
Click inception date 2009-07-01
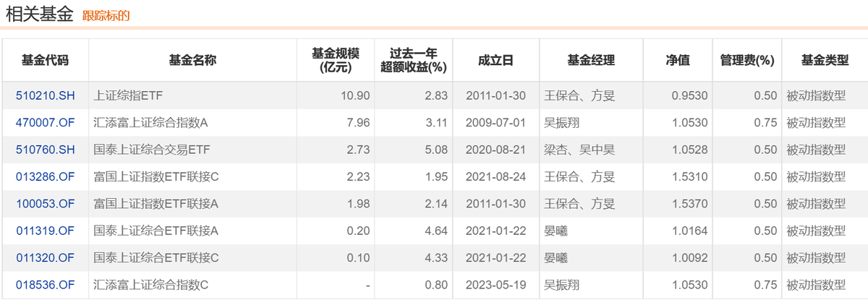pyautogui.click(x=495, y=123)
